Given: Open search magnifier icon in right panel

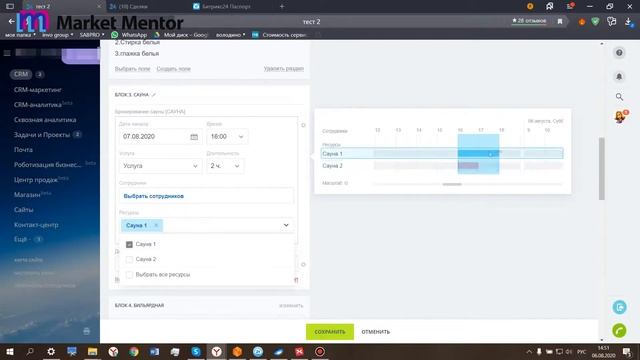Looking at the screenshot, I should tap(619, 97).
